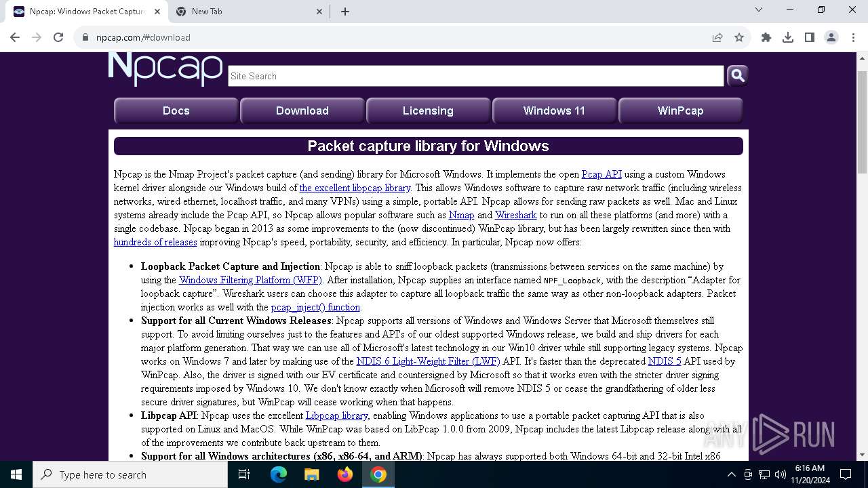This screenshot has width=868, height=488.
Task: Open a new tab with plus button
Action: click(x=345, y=11)
